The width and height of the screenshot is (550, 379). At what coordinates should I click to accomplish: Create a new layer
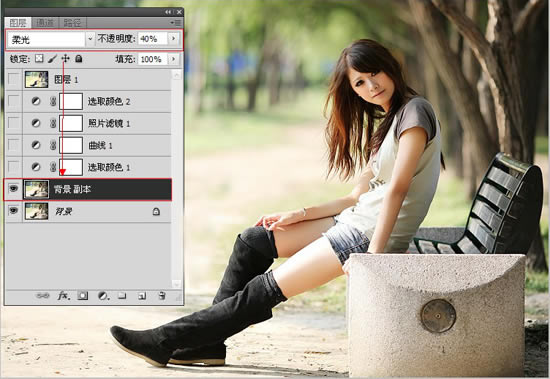pyautogui.click(x=142, y=296)
